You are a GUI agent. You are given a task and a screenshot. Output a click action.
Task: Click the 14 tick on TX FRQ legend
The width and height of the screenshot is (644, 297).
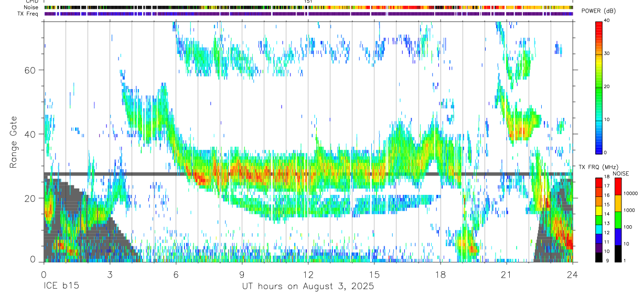point(607,214)
